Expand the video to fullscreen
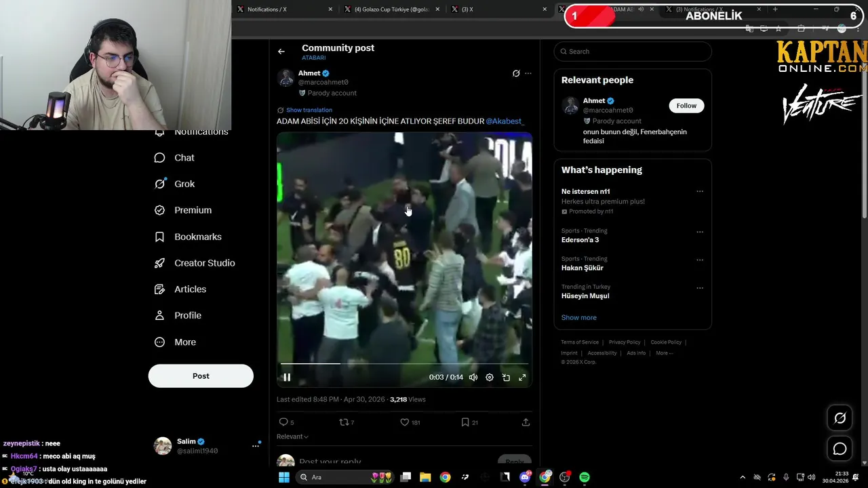This screenshot has width=868, height=488. point(522,378)
